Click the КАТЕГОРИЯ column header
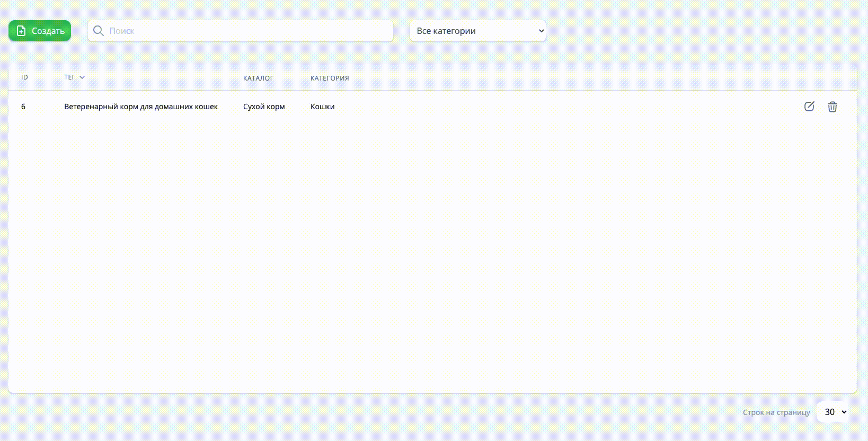 [x=330, y=78]
